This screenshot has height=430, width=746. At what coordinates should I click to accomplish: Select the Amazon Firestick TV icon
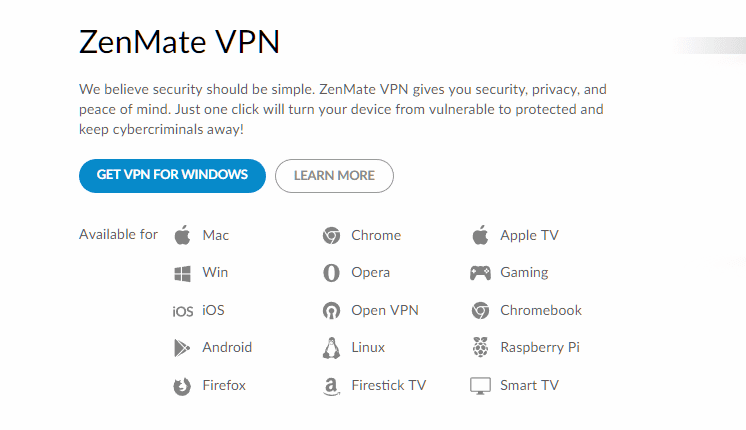tap(331, 386)
